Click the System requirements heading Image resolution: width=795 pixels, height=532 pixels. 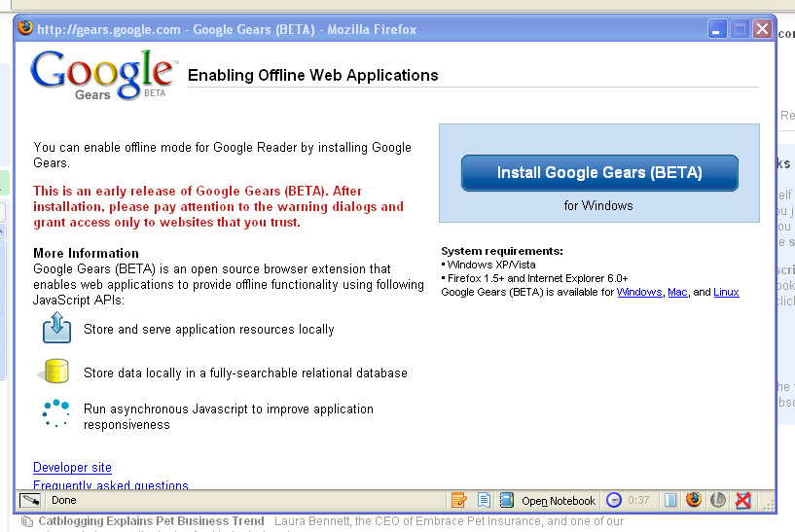point(502,251)
